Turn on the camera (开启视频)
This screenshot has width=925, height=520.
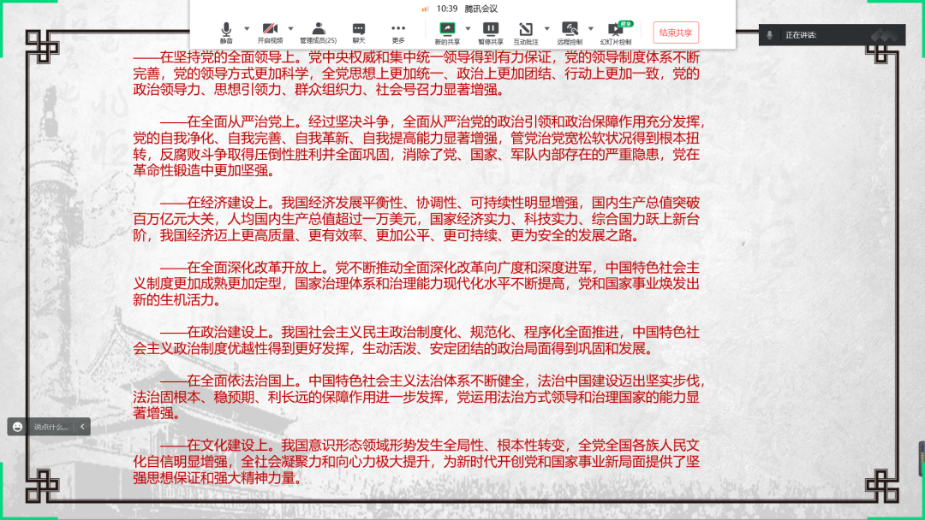[269, 30]
